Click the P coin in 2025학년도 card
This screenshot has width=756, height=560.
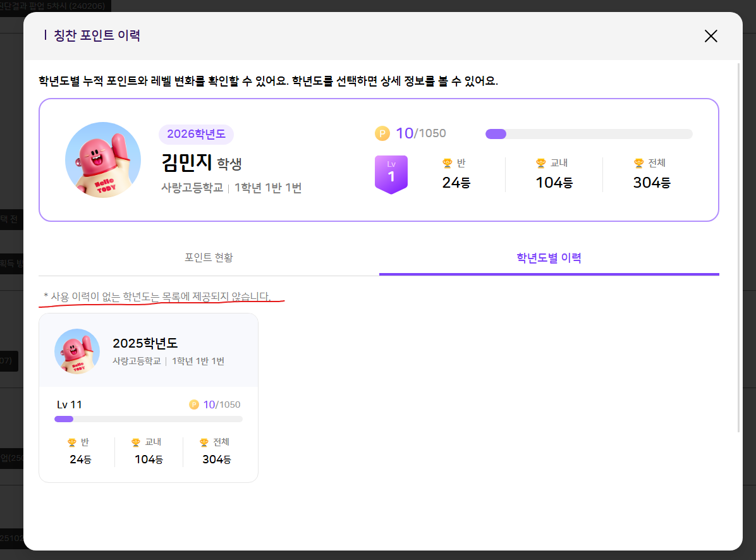[x=194, y=405]
